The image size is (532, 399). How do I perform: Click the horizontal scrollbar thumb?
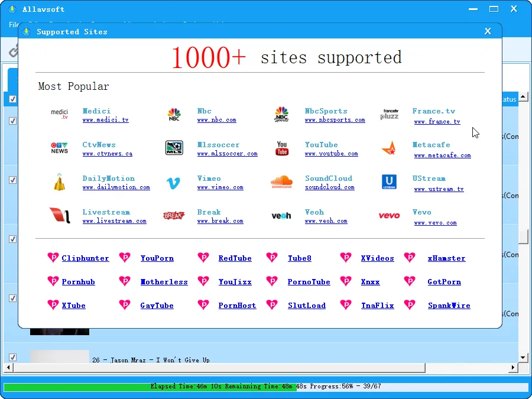[x=219, y=368]
